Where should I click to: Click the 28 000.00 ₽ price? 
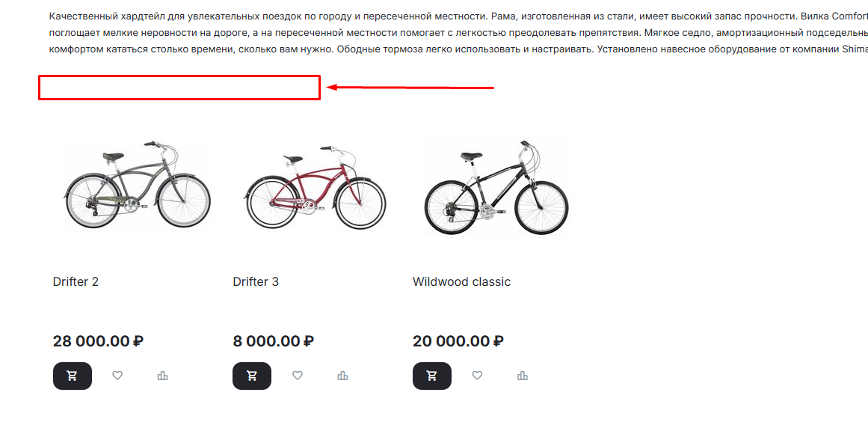(98, 341)
